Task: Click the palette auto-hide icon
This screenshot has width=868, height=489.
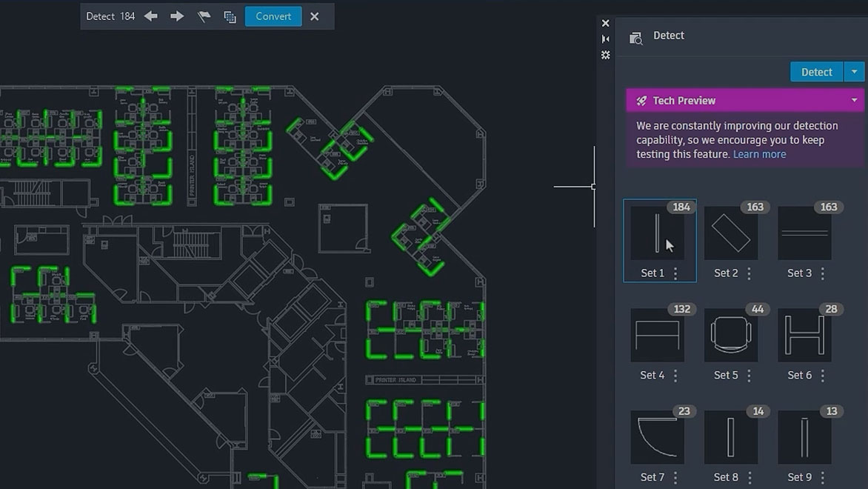Action: 606,39
